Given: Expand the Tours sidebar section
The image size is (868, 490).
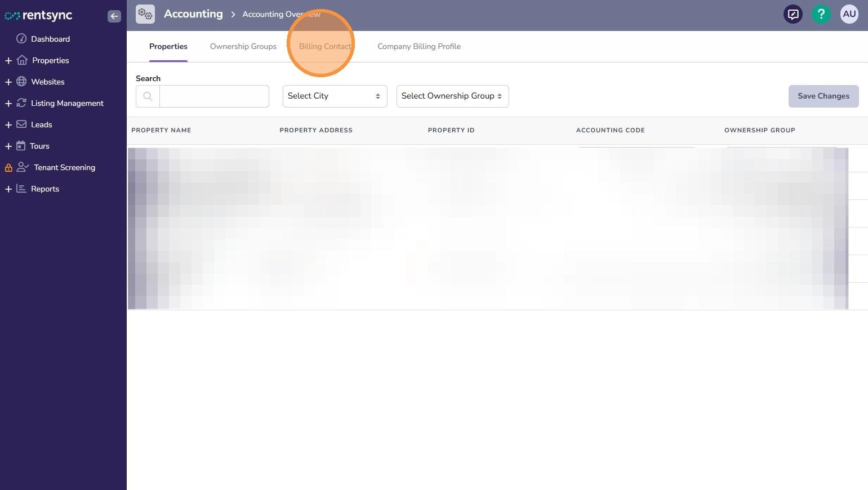Looking at the screenshot, I should click(8, 146).
